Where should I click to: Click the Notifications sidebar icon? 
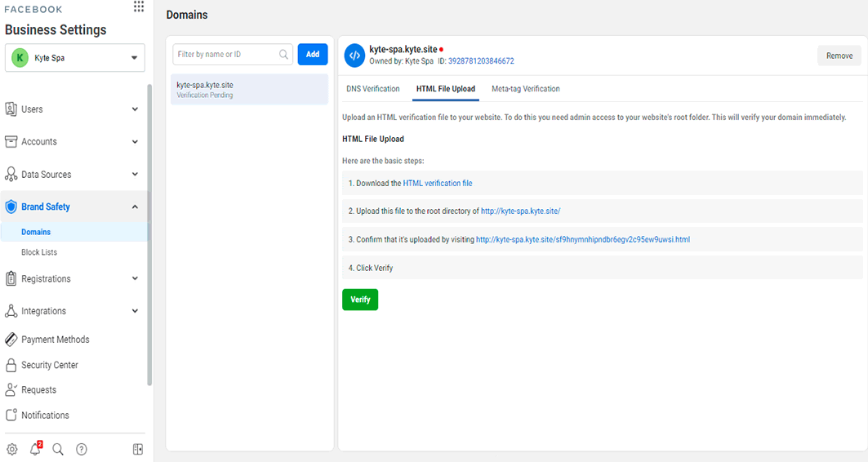[x=11, y=415]
